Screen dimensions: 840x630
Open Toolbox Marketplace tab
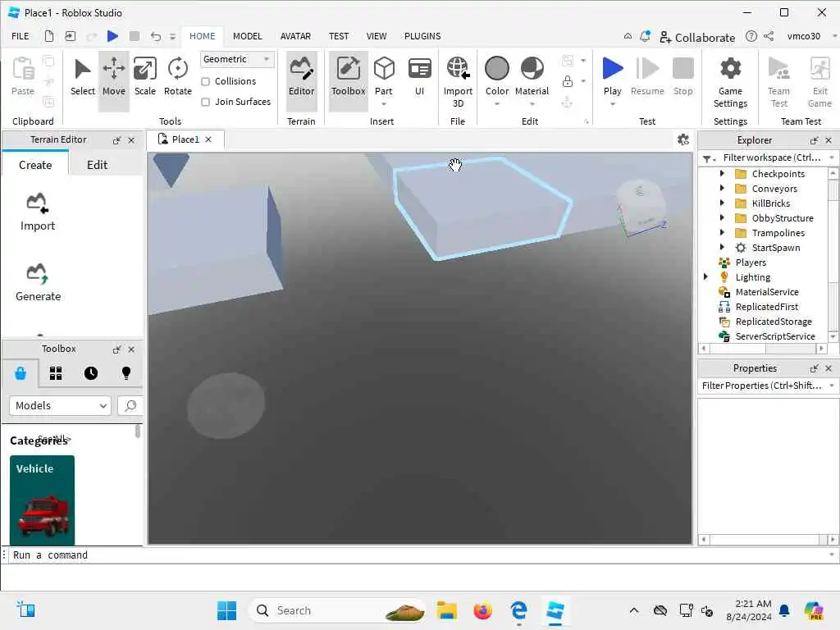tap(21, 373)
